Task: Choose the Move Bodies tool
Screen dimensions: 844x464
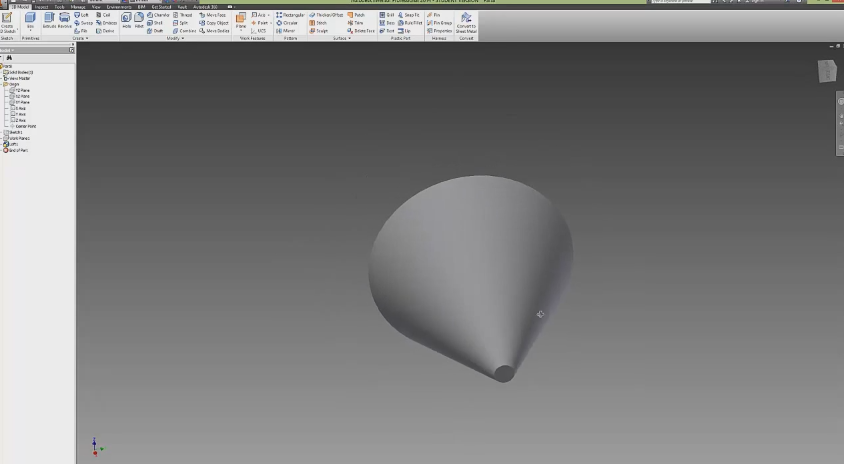Action: (214, 31)
